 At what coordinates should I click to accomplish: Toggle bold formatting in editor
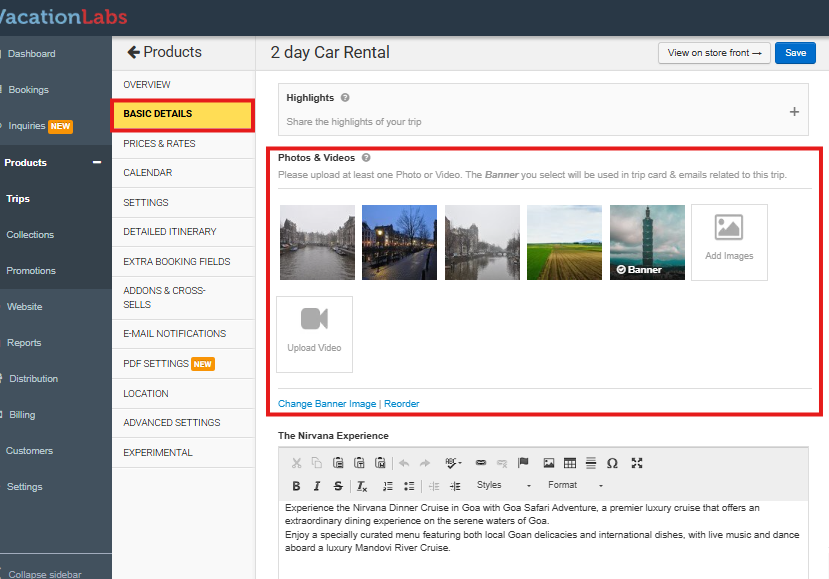pyautogui.click(x=296, y=486)
